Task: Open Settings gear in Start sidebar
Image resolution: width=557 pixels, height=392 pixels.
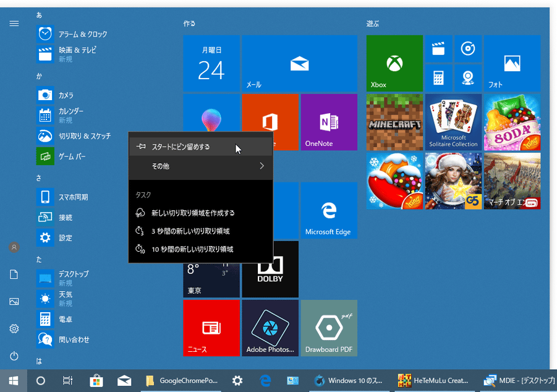Action: (14, 329)
